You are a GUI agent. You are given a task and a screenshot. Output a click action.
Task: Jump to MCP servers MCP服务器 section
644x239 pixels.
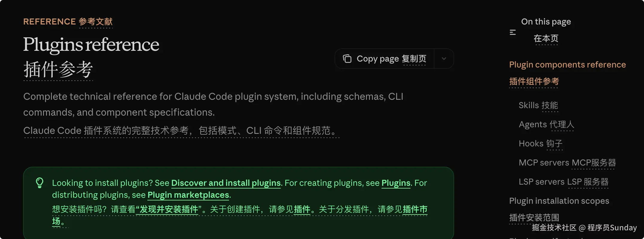coord(567,163)
